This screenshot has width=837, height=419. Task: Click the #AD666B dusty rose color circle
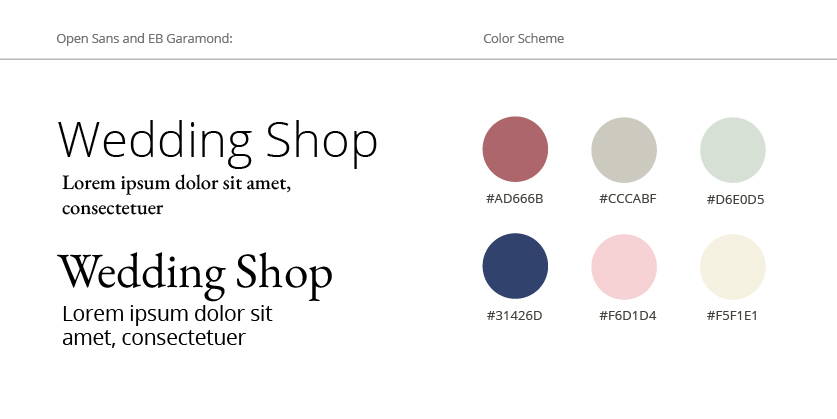(515, 149)
